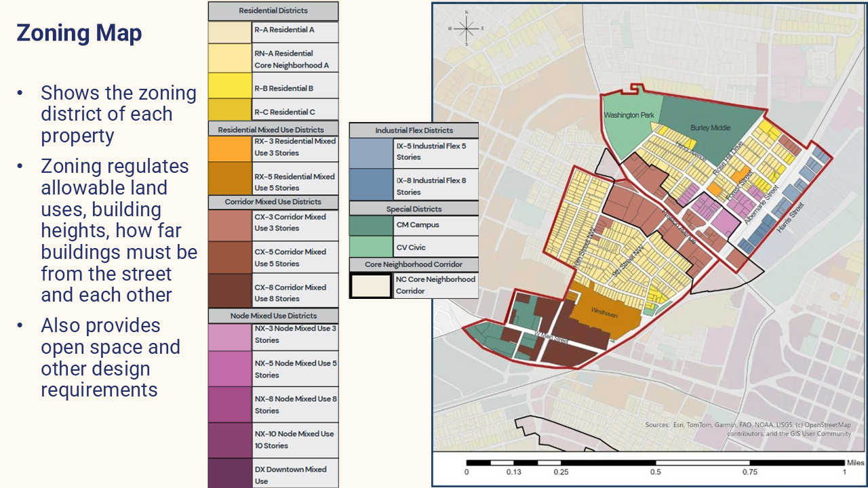This screenshot has height=488, width=868.
Task: Pick the CX-8 Corridor Mixed Use swatch
Action: pyautogui.click(x=230, y=291)
